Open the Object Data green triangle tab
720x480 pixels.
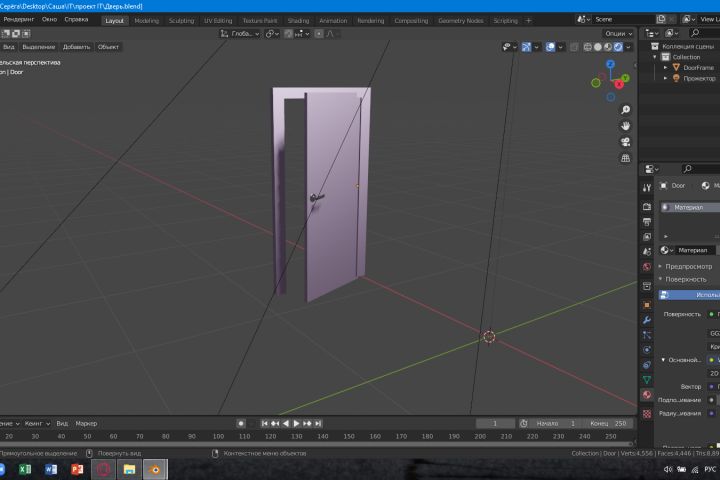point(647,380)
